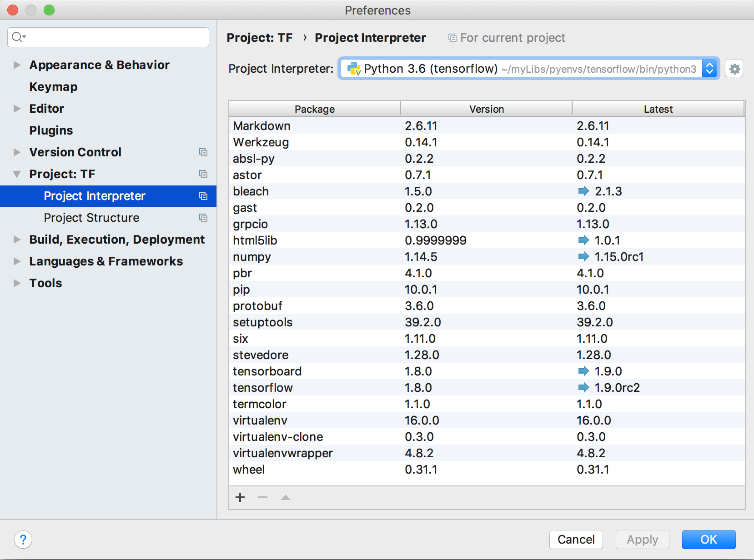Sort by Latest column header
The image size is (754, 560).
click(x=658, y=109)
